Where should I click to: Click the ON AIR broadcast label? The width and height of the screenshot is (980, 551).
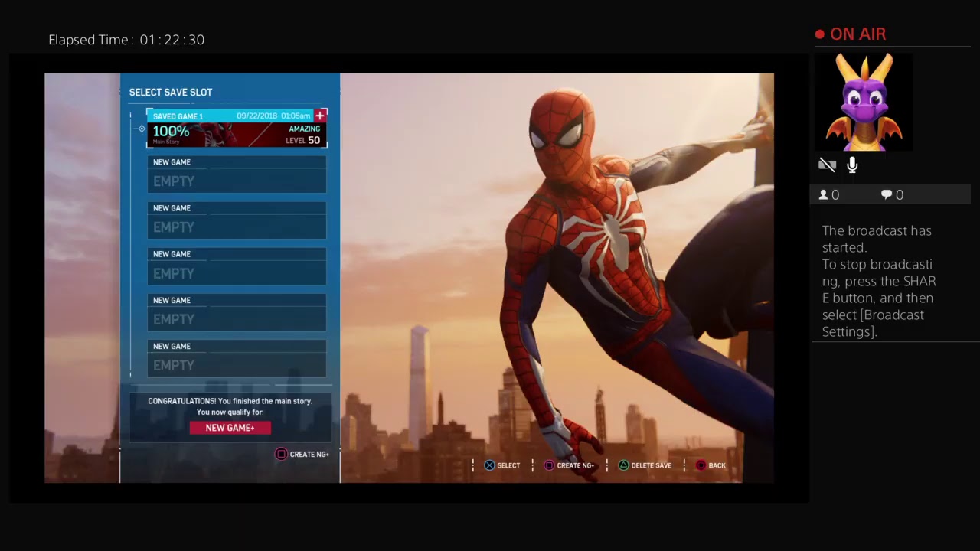858,34
